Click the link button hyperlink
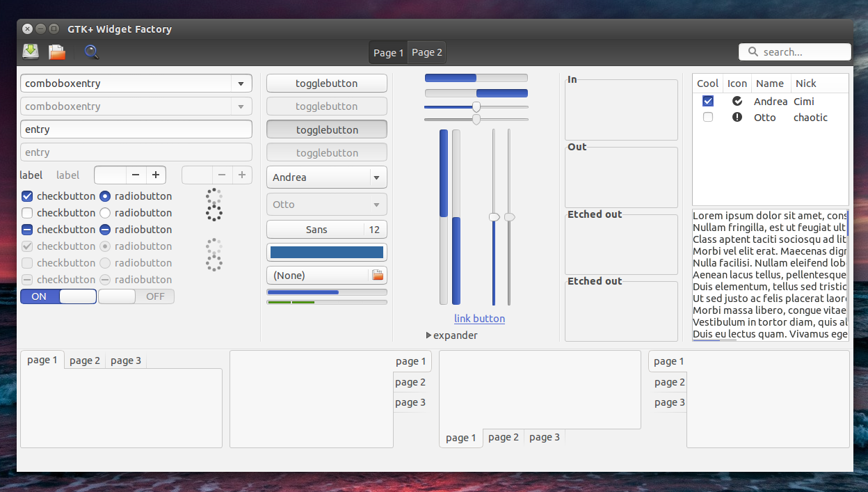 pos(480,319)
